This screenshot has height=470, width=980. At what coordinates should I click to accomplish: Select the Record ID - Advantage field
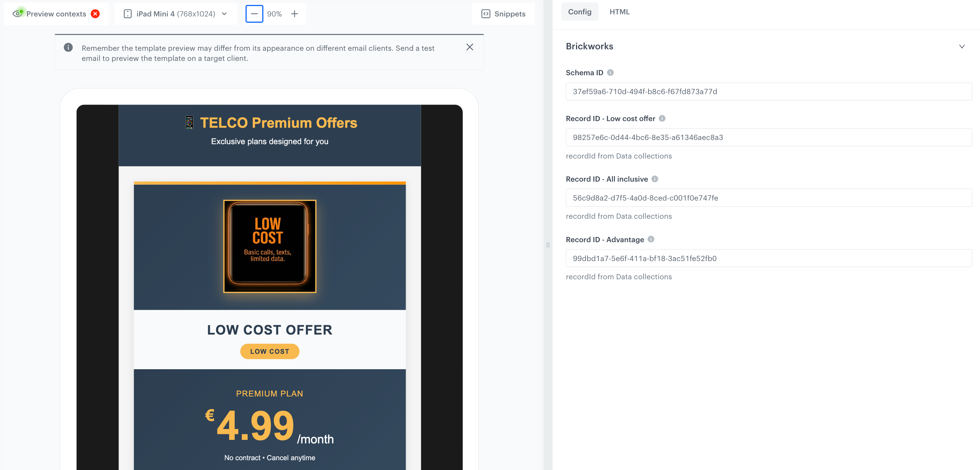tap(769, 258)
